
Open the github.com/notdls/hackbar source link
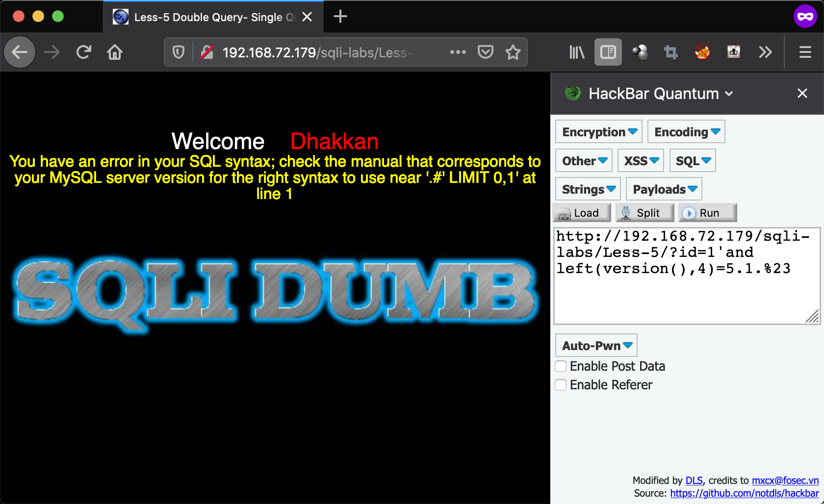point(744,493)
